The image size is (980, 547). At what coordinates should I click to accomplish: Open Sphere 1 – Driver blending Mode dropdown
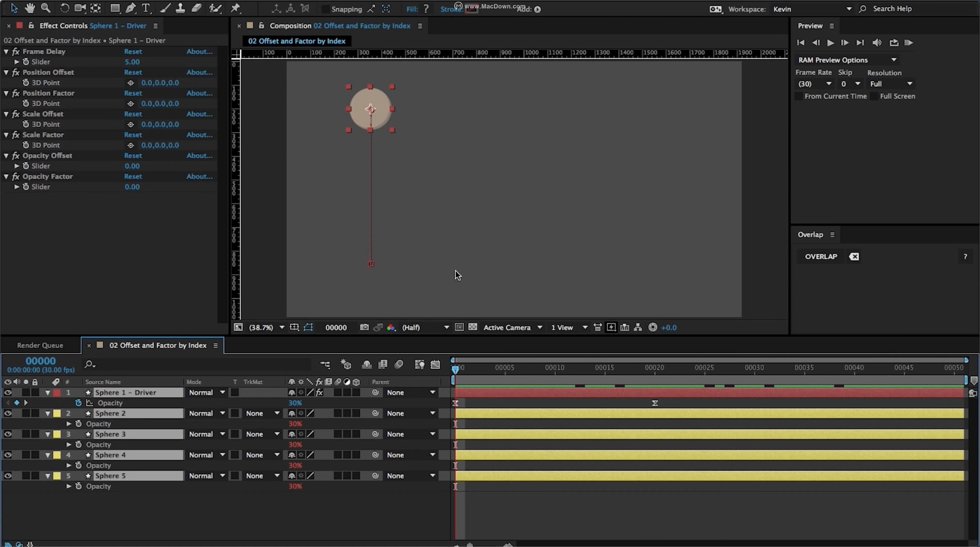tap(207, 392)
